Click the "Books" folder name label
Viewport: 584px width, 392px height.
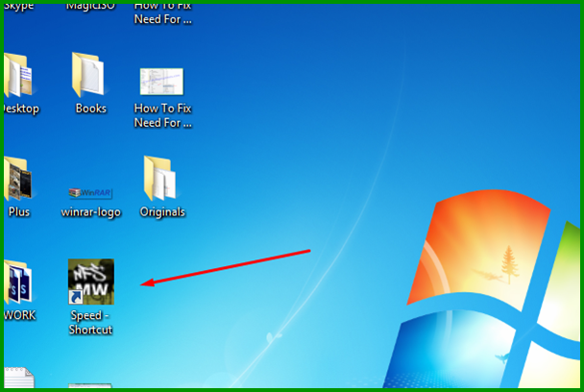pos(90,109)
